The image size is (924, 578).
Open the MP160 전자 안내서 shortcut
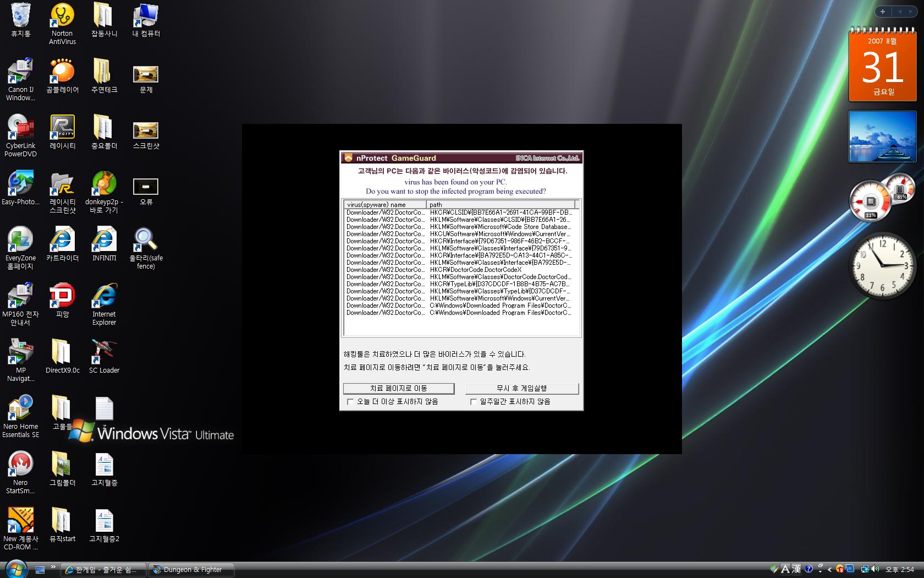20,304
